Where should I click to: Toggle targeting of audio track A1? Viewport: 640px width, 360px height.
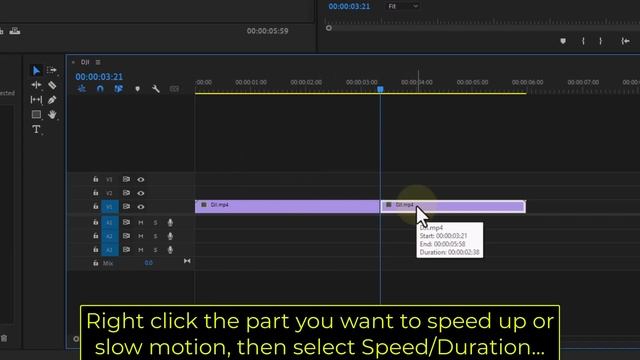[109, 222]
